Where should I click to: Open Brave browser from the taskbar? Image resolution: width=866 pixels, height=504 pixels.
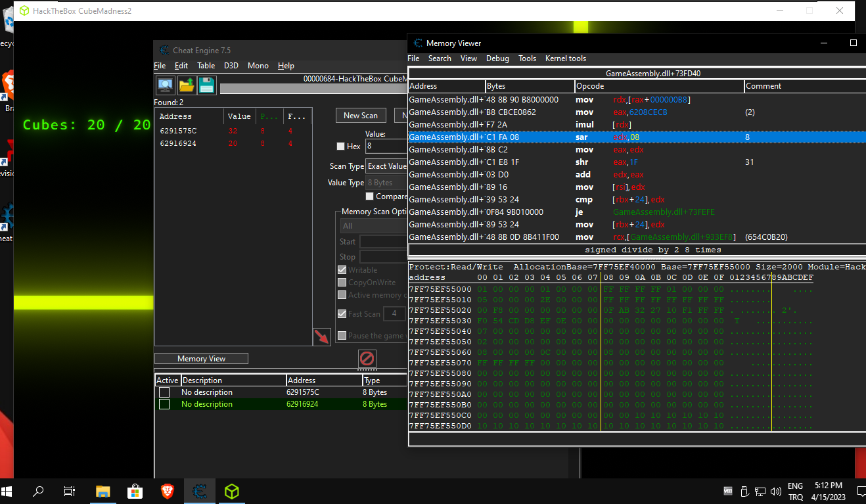pyautogui.click(x=168, y=491)
